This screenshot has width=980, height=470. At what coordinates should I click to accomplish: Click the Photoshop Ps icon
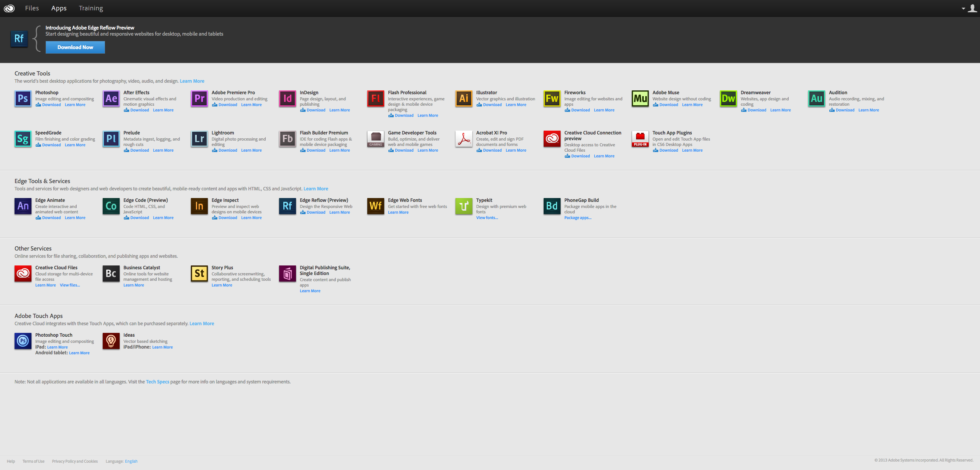(23, 99)
